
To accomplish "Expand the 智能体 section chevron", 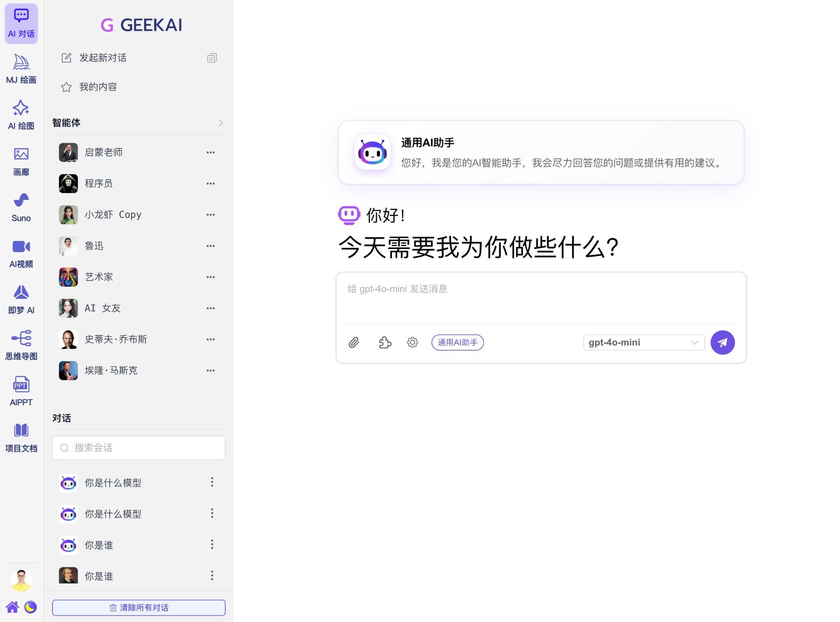I will point(221,123).
